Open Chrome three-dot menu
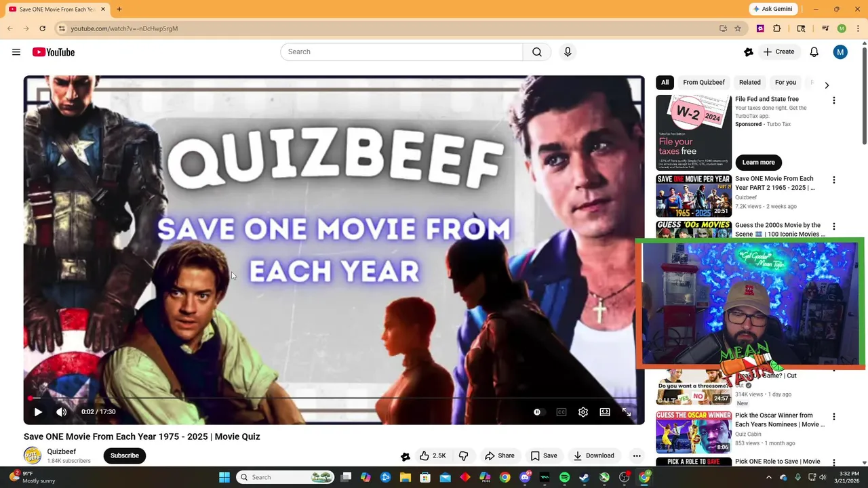The height and width of the screenshot is (488, 868). 856,28
